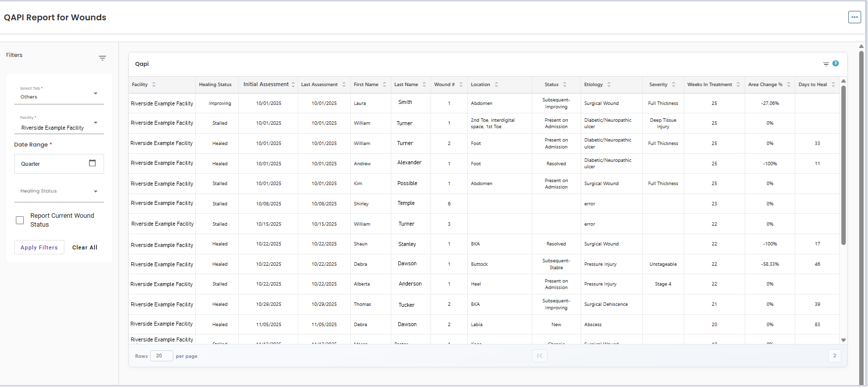Open the three-dots options menu
The width and height of the screenshot is (868, 388).
[854, 17]
